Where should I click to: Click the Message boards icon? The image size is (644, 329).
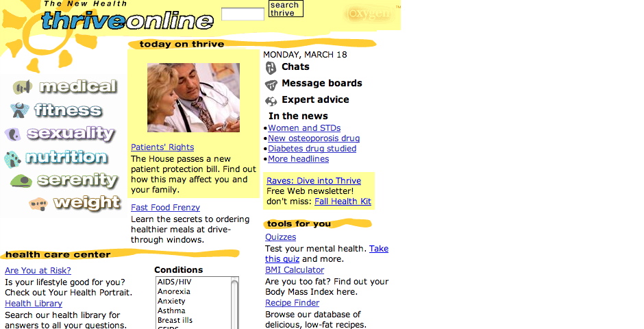tap(271, 85)
